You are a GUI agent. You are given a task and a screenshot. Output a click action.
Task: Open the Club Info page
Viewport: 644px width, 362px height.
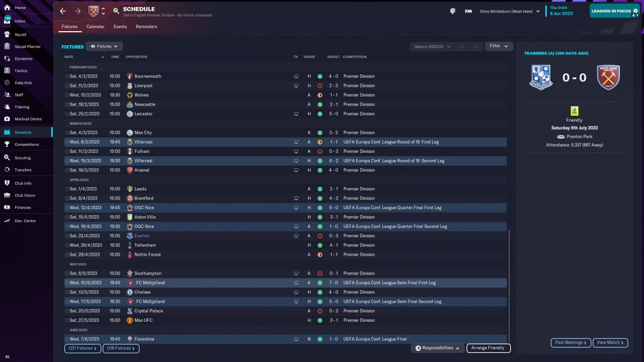(x=23, y=183)
